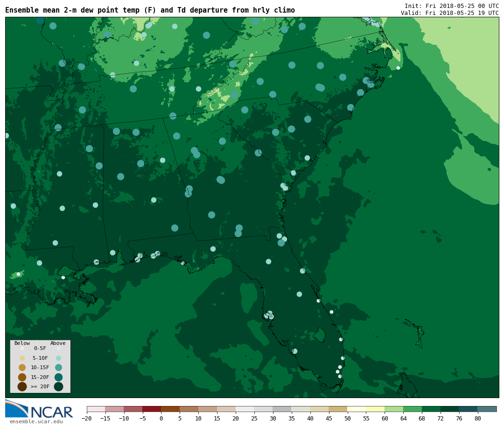The image size is (504, 427).
Task: Select the teal '15-20F' Above legend circle
Action: pyautogui.click(x=58, y=377)
